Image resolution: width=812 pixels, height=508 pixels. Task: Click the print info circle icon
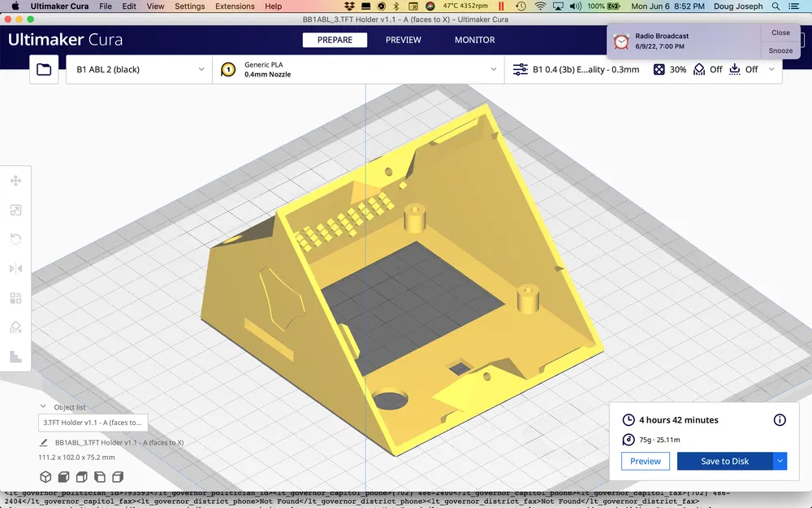(780, 420)
